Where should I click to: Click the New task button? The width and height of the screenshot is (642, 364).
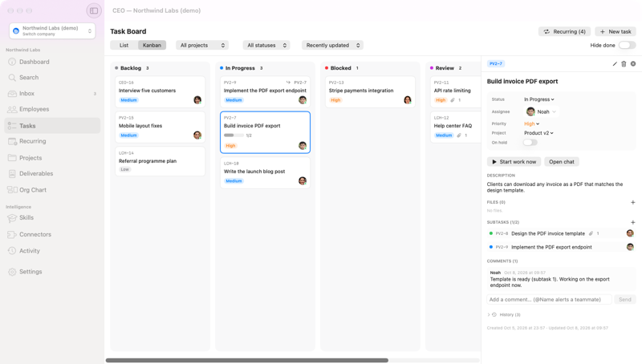coord(616,31)
